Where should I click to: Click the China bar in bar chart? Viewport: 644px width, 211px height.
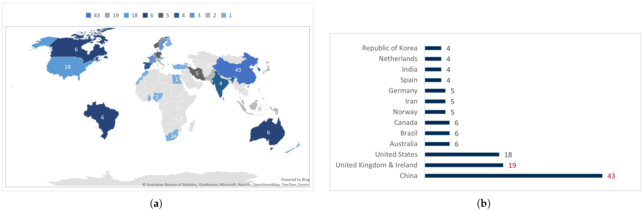[513, 176]
